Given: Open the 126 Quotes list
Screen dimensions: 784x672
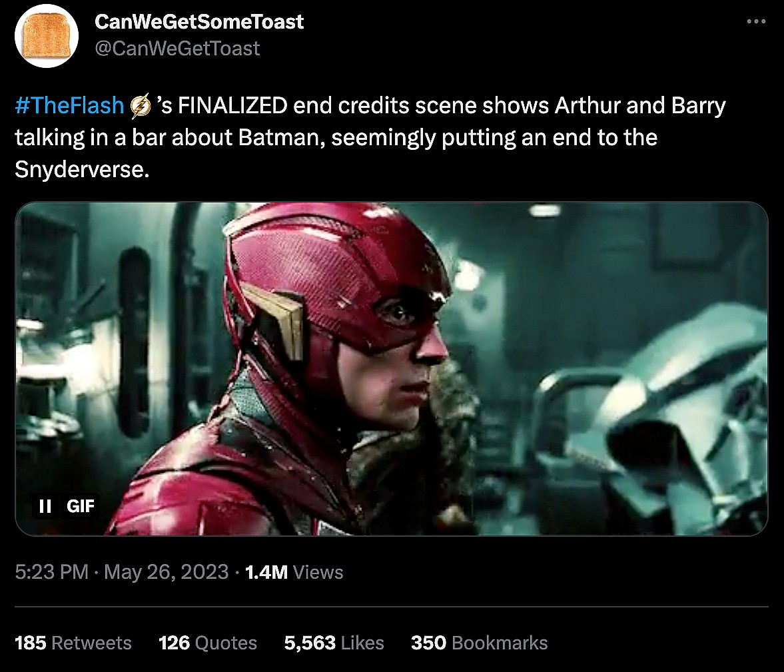Looking at the screenshot, I should pyautogui.click(x=208, y=643).
